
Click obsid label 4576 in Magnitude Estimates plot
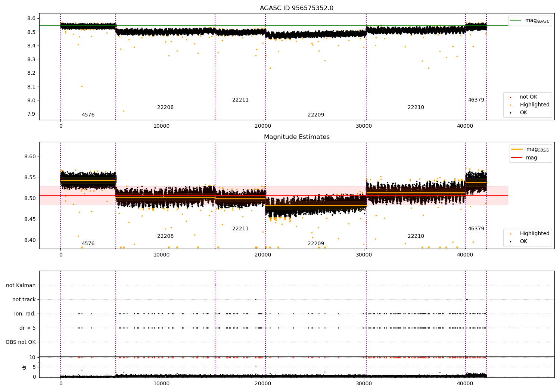[88, 244]
